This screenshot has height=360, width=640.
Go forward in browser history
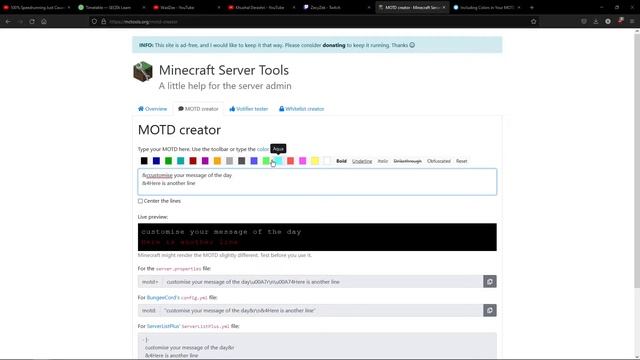click(x=20, y=21)
